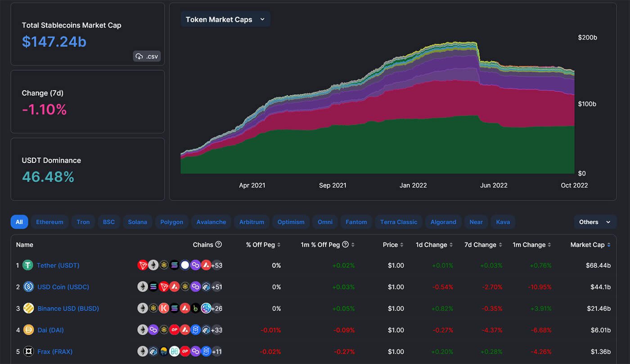Image resolution: width=630 pixels, height=364 pixels.
Task: Click the help icon next to Chains header
Action: click(x=219, y=244)
